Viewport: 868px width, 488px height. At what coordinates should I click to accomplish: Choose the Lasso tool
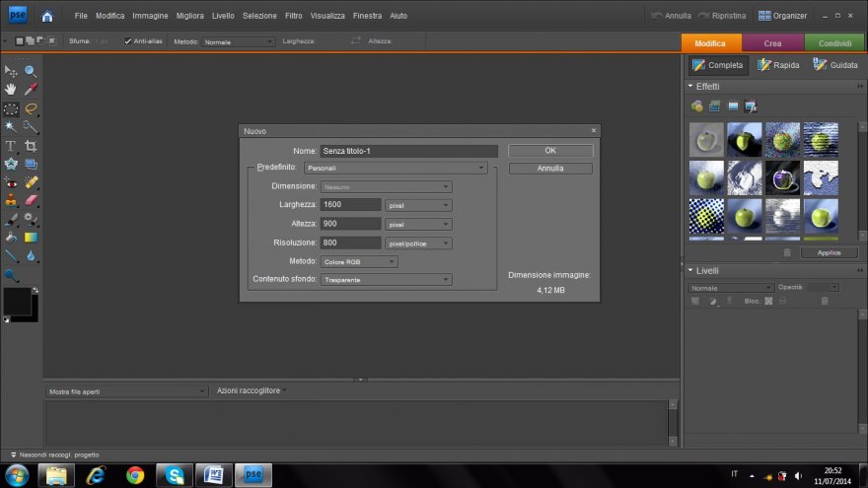point(31,108)
